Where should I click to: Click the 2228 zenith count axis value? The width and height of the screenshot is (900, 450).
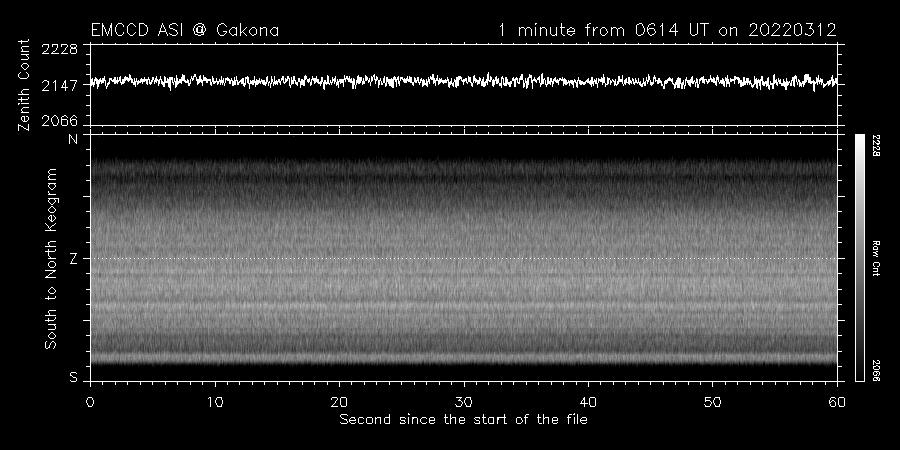(x=60, y=49)
